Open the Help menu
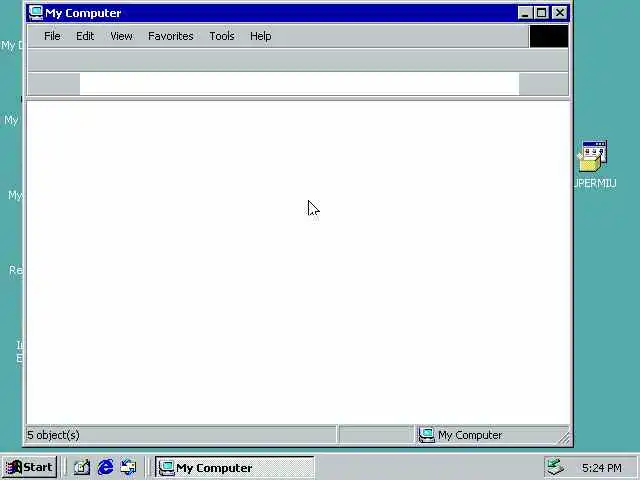The height and width of the screenshot is (480, 640). pyautogui.click(x=260, y=36)
